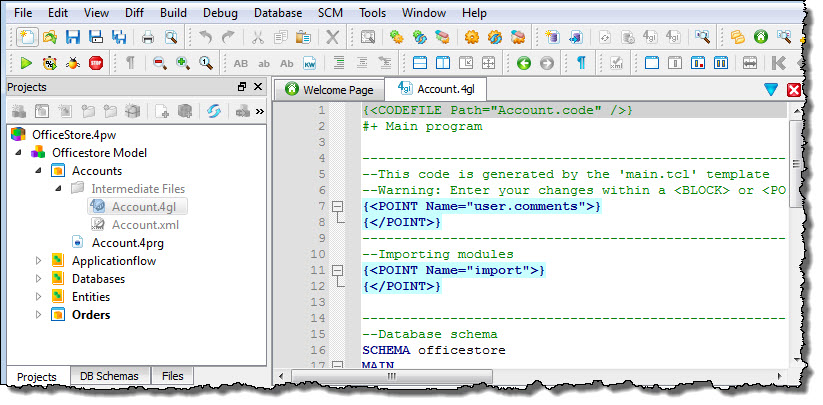Click the zoom in magnifier icon
Viewport: 823px width, 405px height.
coord(182,63)
